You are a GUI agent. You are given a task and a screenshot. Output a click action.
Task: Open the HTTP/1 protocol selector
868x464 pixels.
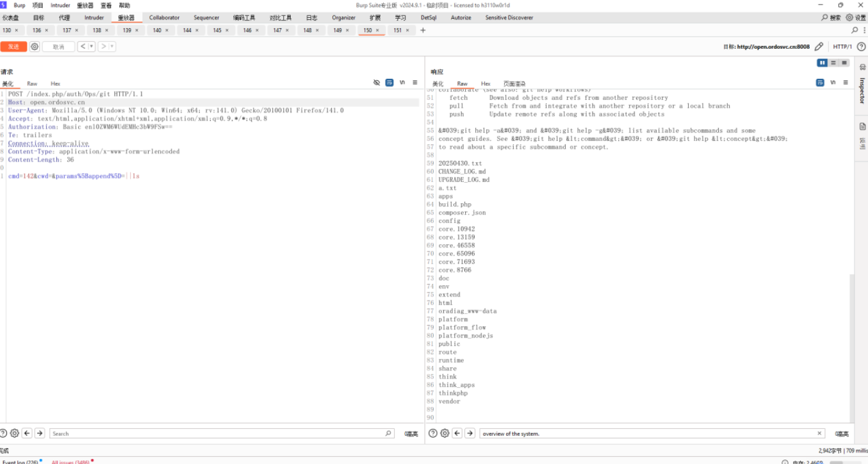coord(842,47)
